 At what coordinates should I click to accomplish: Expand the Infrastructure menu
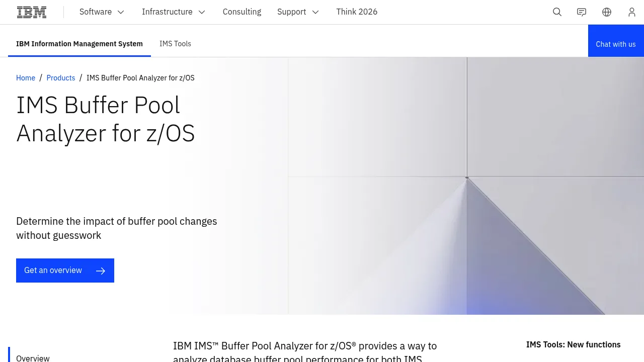pos(174,12)
